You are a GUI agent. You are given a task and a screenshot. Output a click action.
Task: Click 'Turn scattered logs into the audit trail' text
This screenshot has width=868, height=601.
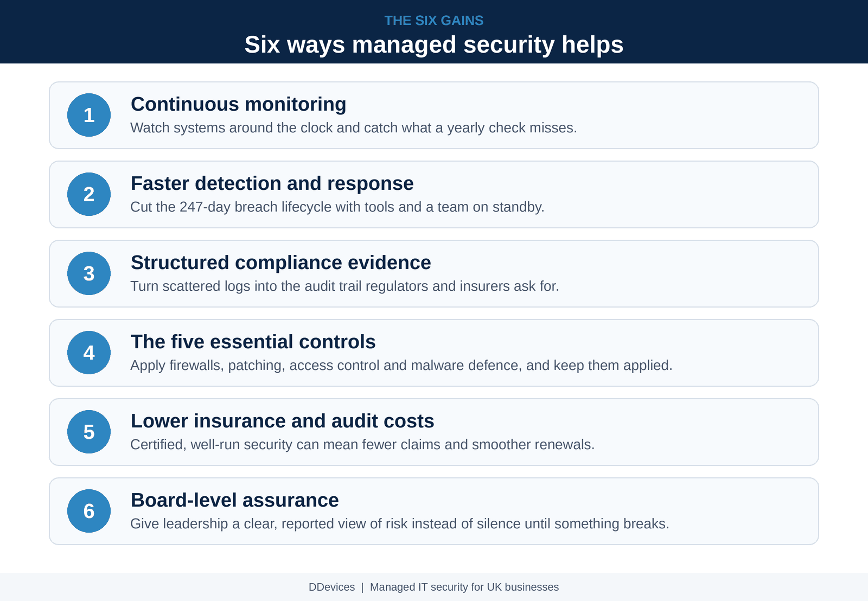[344, 286]
